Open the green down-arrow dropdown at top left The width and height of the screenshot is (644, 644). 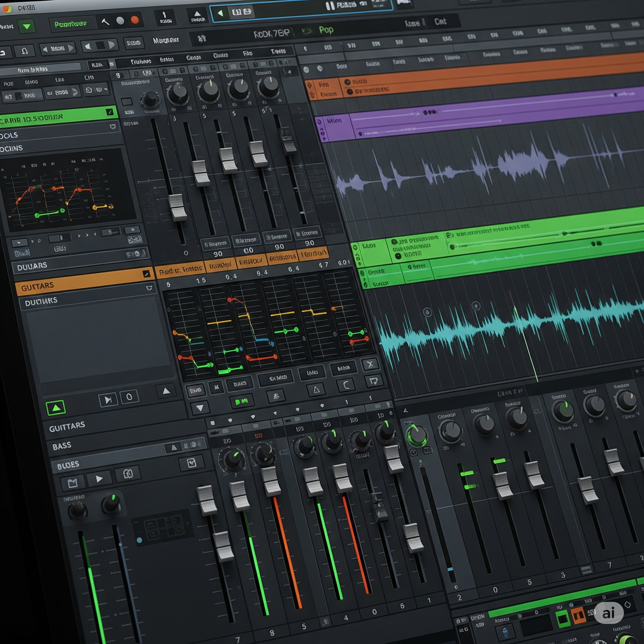pyautogui.click(x=27, y=26)
